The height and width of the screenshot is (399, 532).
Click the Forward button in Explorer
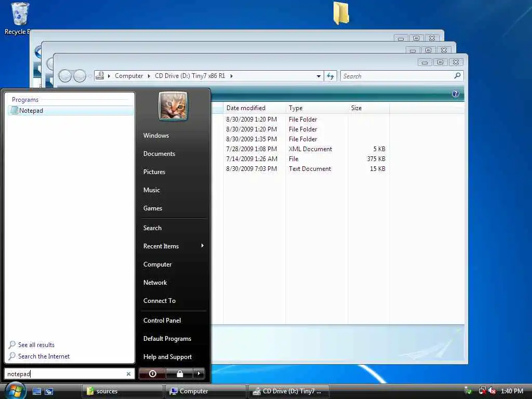(79, 76)
